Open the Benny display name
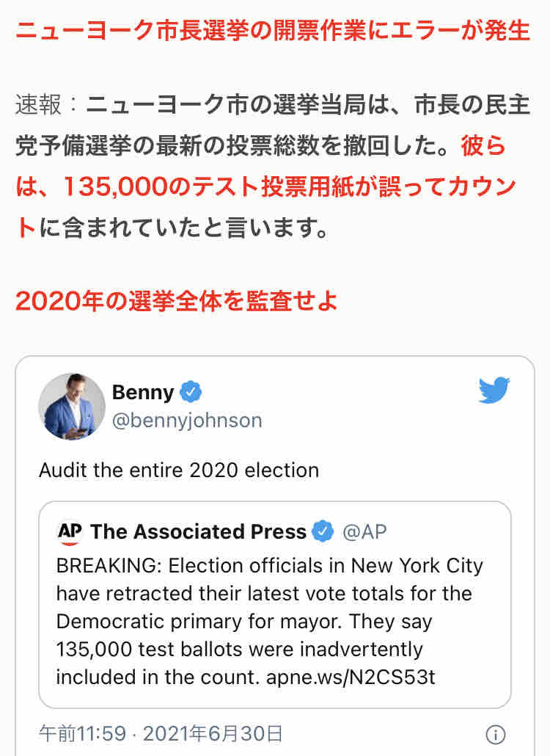The image size is (550, 756). pyautogui.click(x=143, y=392)
